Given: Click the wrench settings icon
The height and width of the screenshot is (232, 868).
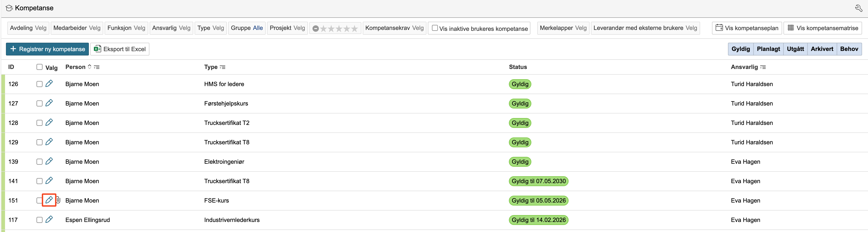Looking at the screenshot, I should pyautogui.click(x=858, y=8).
